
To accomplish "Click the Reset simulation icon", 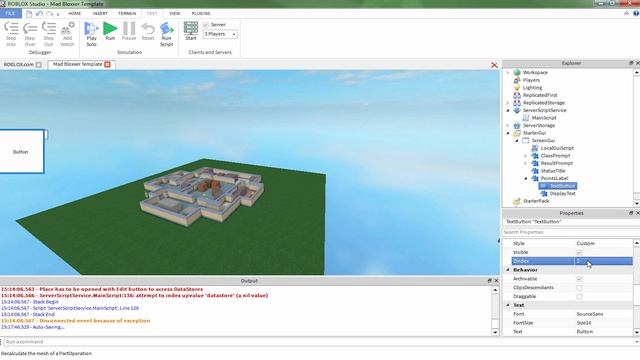I will pos(148,29).
